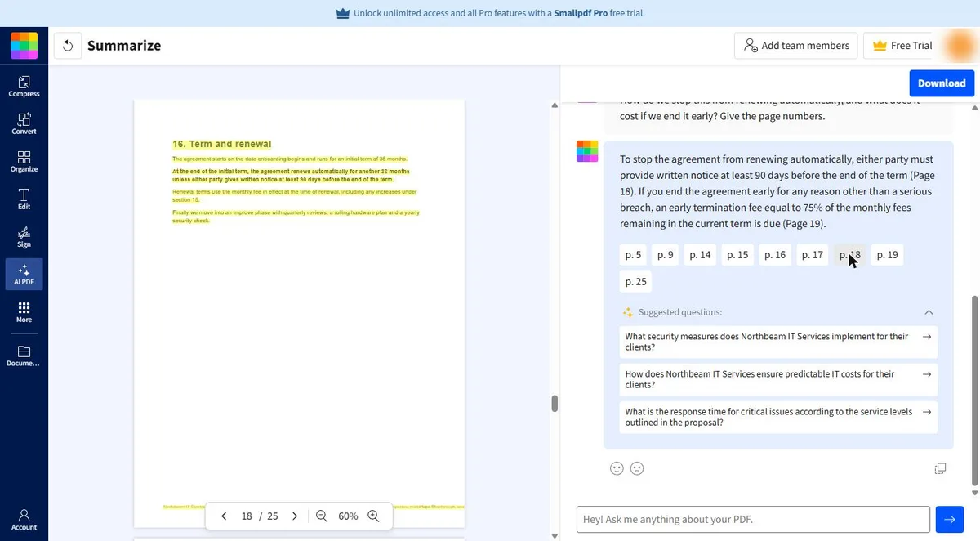The width and height of the screenshot is (980, 541).
Task: Click the heading '16. Term and renewal'
Action: coord(222,144)
